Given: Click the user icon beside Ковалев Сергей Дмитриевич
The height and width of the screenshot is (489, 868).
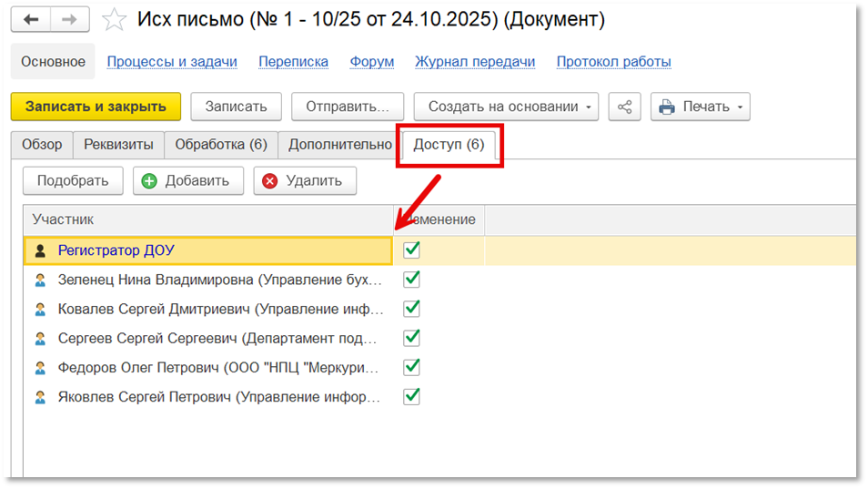Looking at the screenshot, I should point(40,310).
